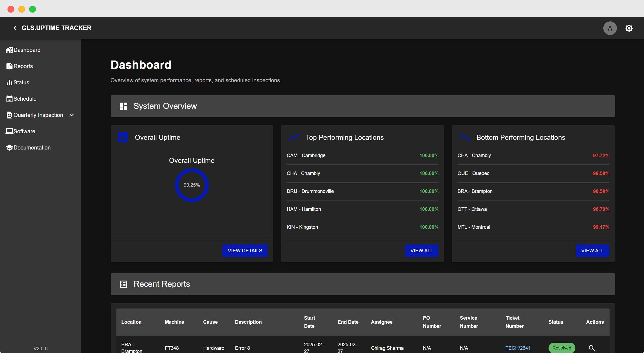Expand the Quarterly Inspection chevron
Viewport: 644px width, 353px height.
click(x=72, y=115)
